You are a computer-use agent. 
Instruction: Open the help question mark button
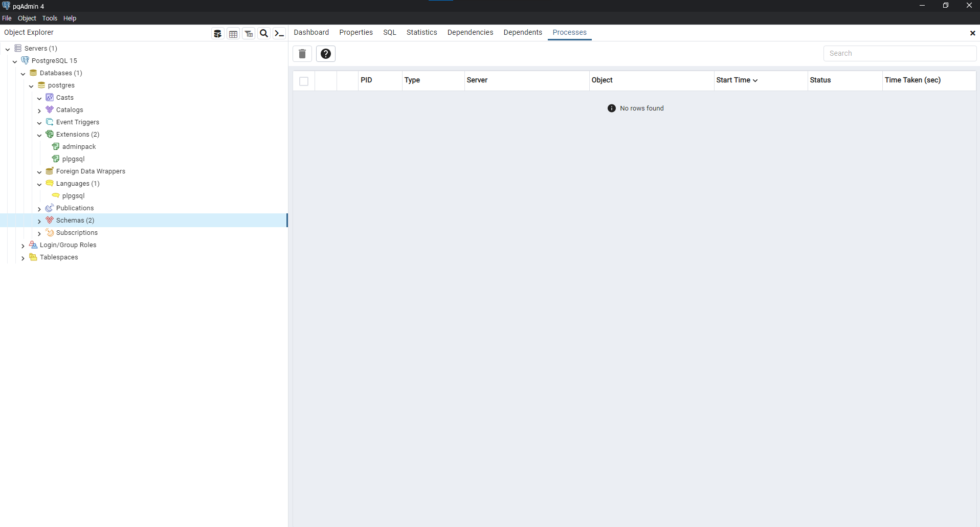(x=326, y=54)
